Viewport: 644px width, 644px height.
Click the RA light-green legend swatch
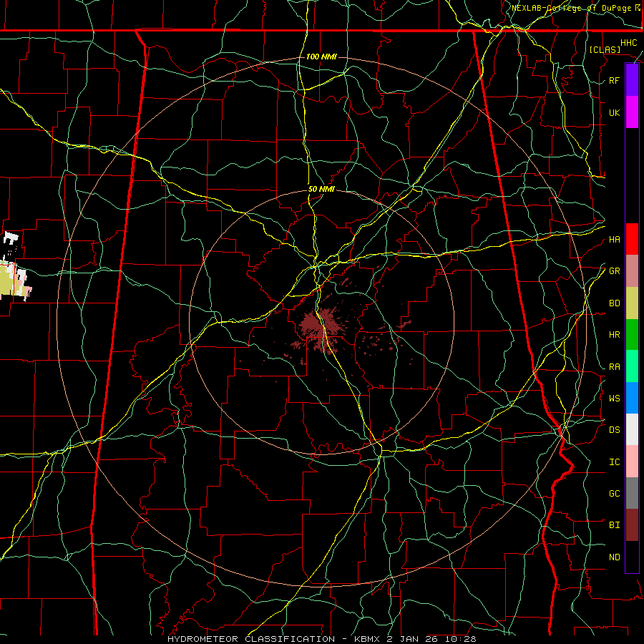point(632,366)
